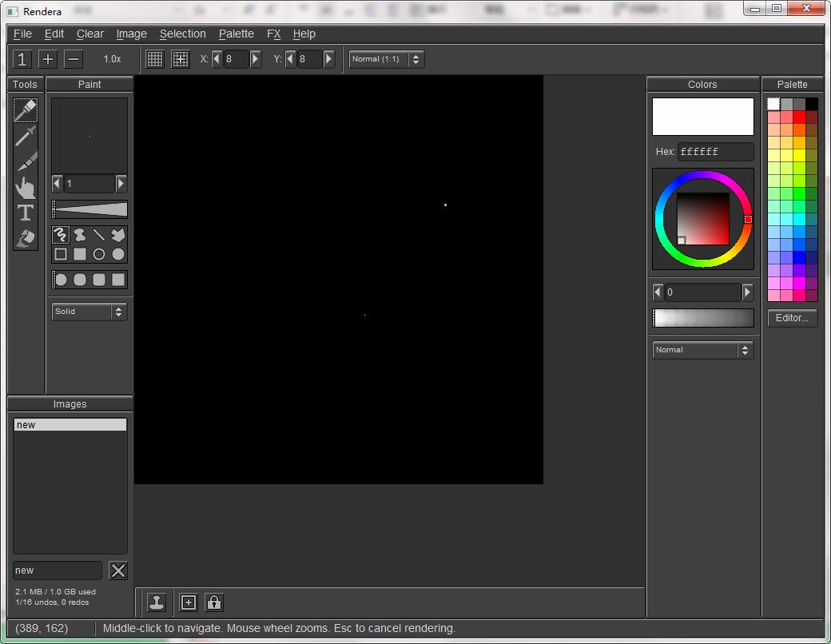
Task: Open the Solid brush style dropdown
Action: pos(89,312)
